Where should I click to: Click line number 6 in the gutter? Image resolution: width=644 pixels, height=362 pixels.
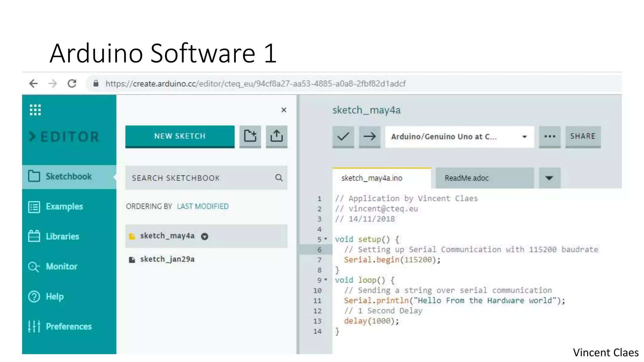(319, 250)
